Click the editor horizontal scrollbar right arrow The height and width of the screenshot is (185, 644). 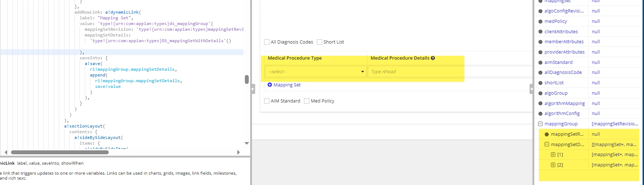point(238,152)
